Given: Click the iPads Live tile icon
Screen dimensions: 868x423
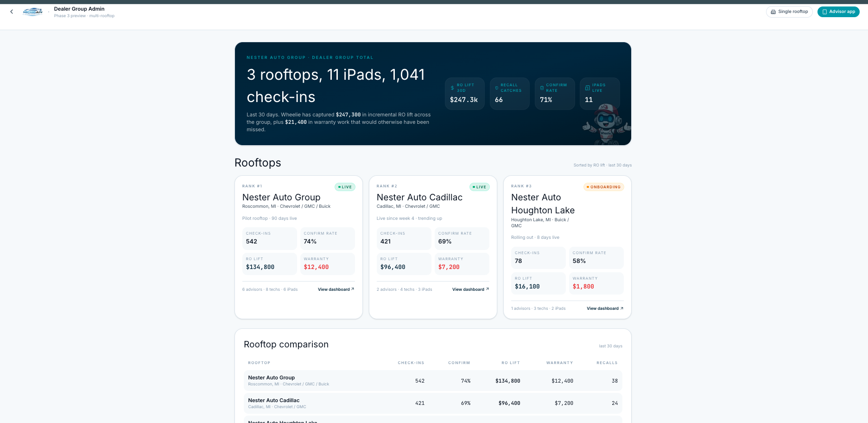Looking at the screenshot, I should 587,88.
